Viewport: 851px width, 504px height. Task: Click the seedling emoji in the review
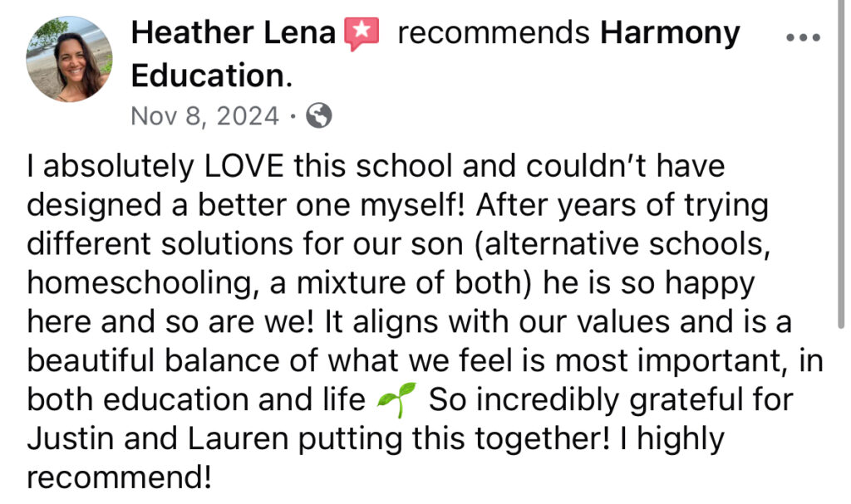(396, 400)
